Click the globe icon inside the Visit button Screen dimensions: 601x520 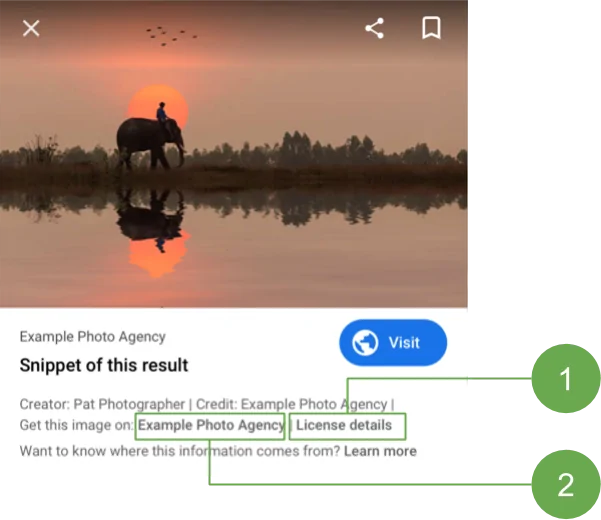365,343
